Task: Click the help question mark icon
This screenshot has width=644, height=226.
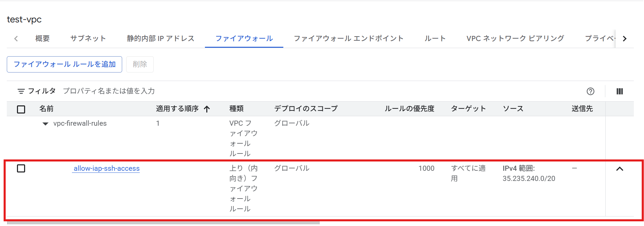Action: click(x=590, y=91)
